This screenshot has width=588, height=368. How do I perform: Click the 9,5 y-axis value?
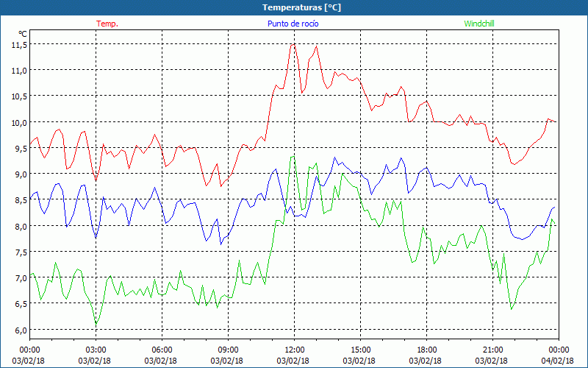point(21,149)
